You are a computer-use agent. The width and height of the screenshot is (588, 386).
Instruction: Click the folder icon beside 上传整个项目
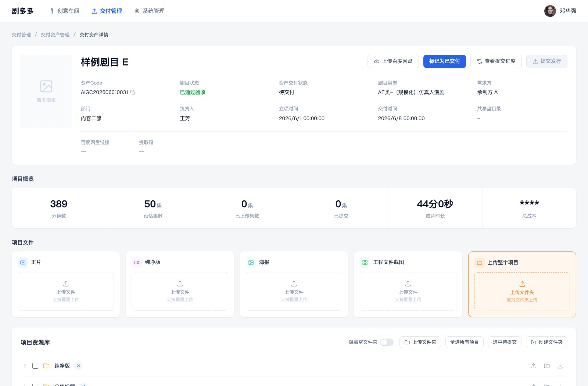click(480, 263)
